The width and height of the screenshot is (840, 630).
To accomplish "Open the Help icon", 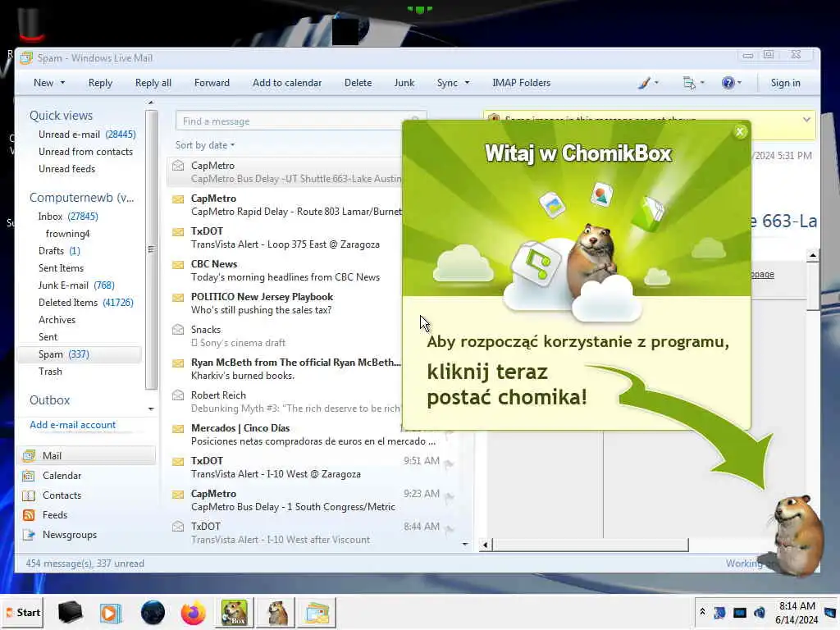I will (728, 83).
